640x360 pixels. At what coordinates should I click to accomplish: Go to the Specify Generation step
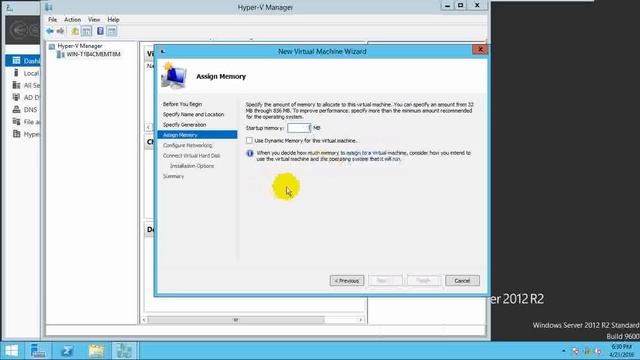(184, 124)
